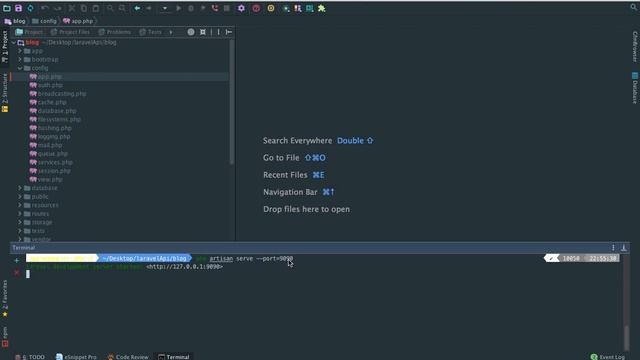Click the Find magnifier toolbar icon

(x=110, y=8)
